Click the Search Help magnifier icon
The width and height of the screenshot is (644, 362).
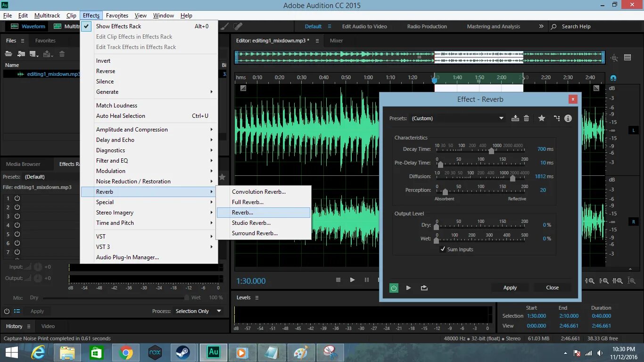click(554, 26)
